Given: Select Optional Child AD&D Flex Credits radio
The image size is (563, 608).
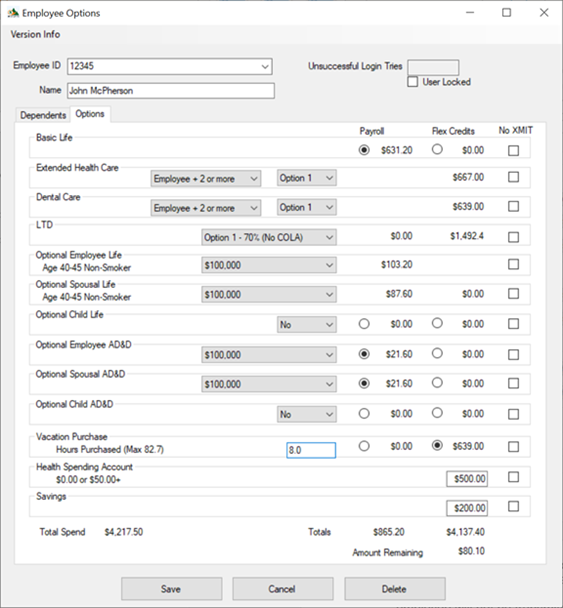Looking at the screenshot, I should [x=437, y=413].
